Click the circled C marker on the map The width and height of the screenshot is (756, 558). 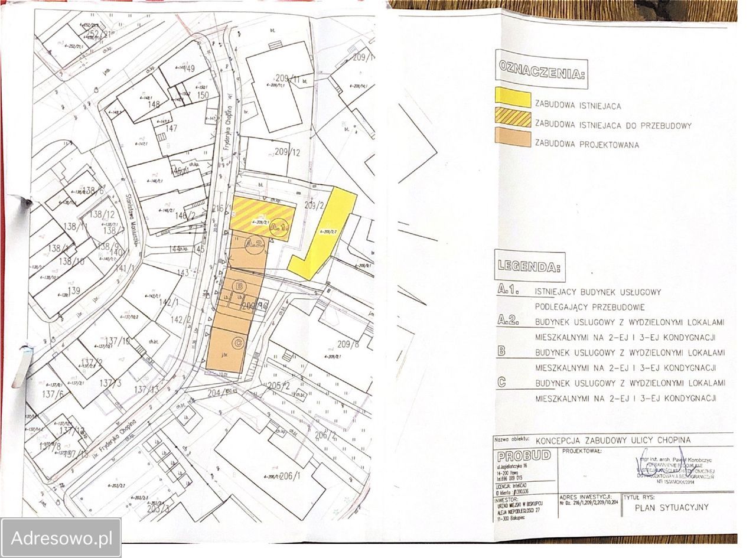(x=239, y=342)
